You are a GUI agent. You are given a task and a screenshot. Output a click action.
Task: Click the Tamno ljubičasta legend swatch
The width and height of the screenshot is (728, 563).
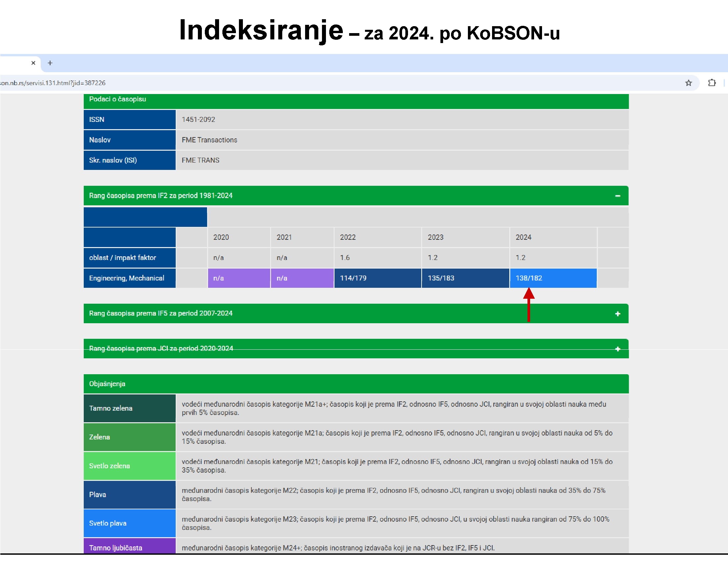click(x=129, y=547)
